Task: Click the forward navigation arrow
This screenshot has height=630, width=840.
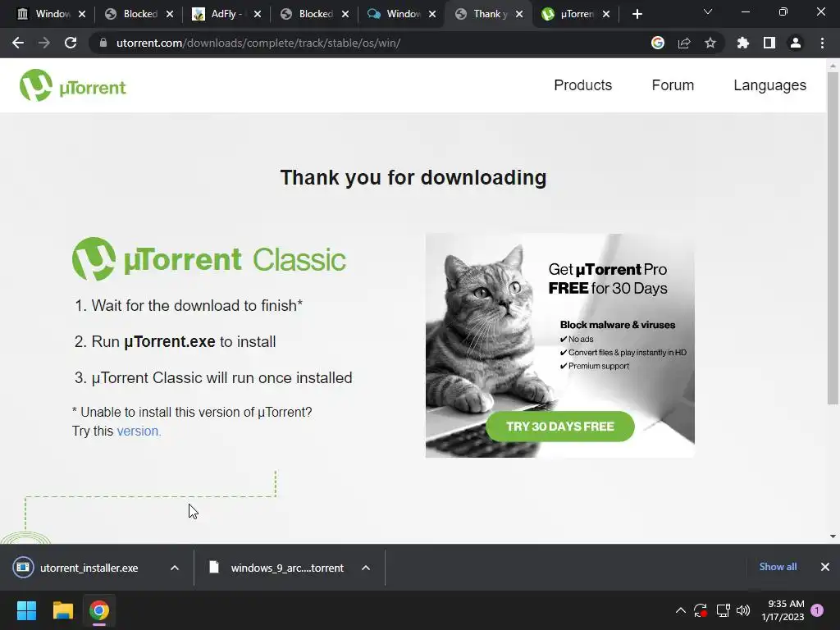Action: click(44, 43)
